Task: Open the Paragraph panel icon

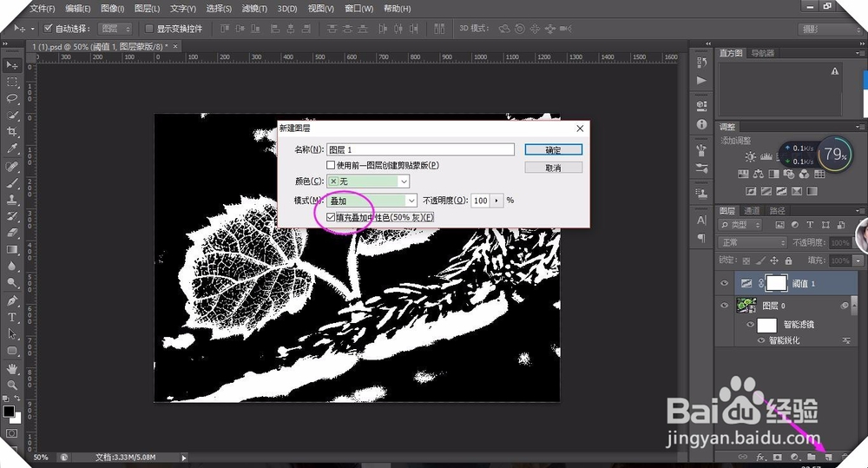Action: point(701,238)
